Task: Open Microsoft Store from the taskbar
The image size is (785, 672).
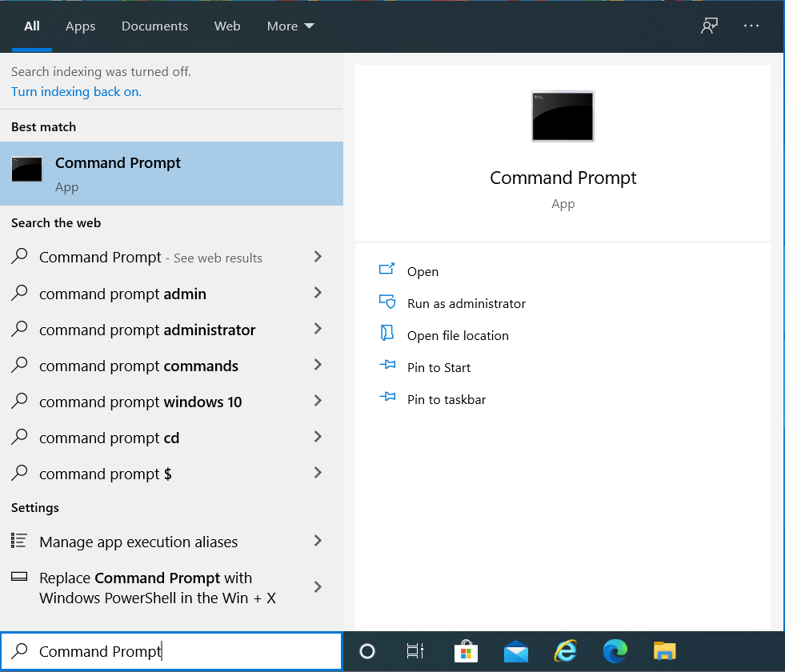Action: click(x=467, y=651)
